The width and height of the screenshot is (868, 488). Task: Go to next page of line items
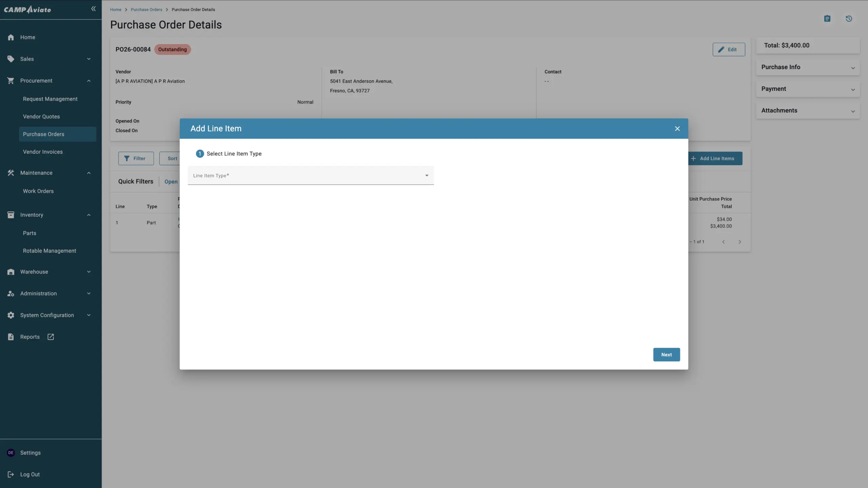(x=739, y=242)
